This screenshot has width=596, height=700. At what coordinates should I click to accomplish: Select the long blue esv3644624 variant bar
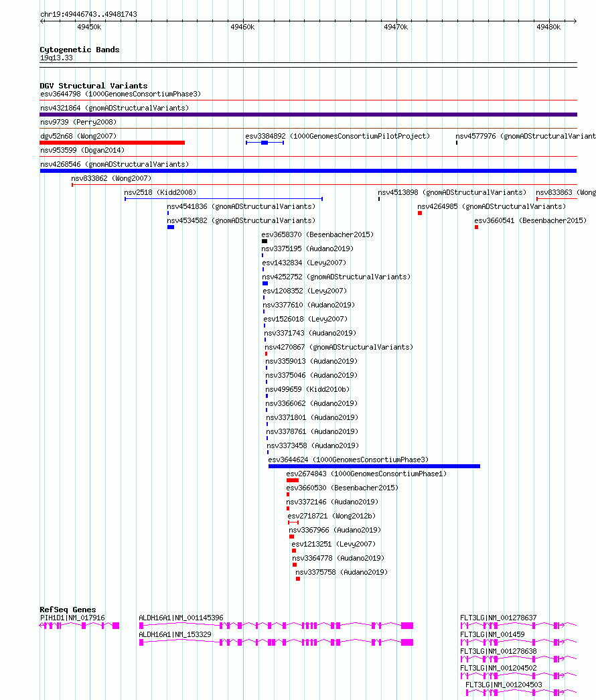coord(374,466)
